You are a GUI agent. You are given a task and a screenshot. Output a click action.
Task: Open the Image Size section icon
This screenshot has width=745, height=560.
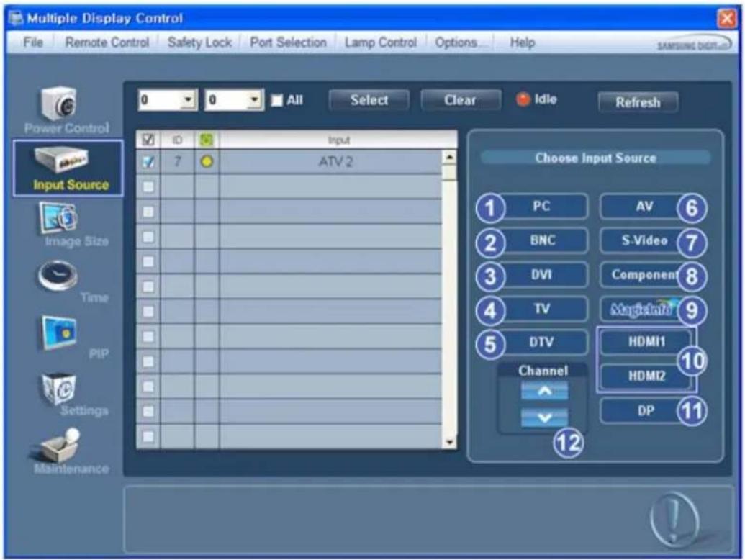(58, 218)
